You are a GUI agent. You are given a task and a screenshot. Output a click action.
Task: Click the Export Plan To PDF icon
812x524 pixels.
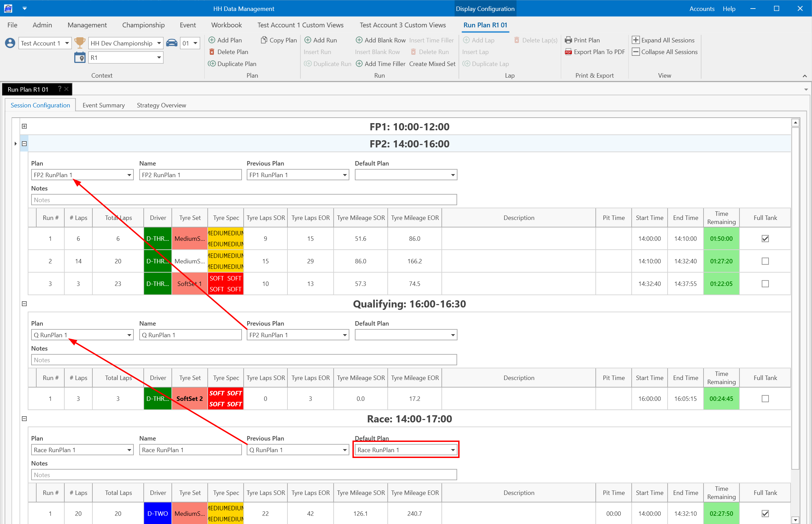tap(568, 52)
